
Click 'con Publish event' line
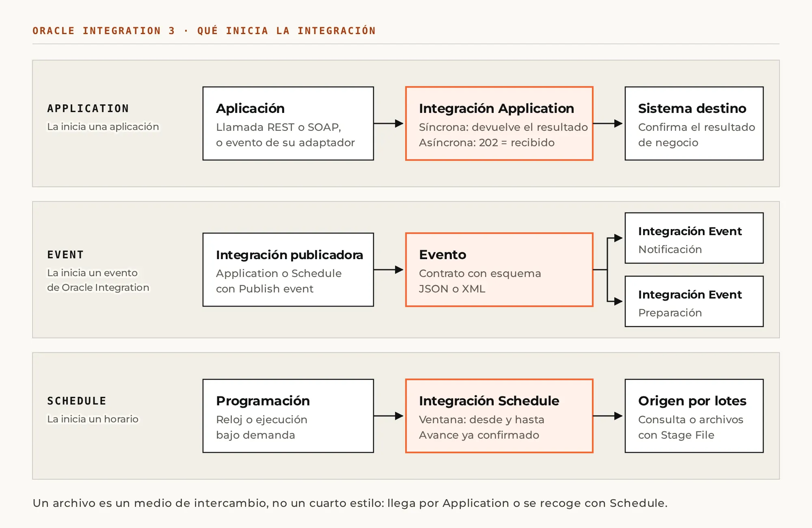click(264, 289)
